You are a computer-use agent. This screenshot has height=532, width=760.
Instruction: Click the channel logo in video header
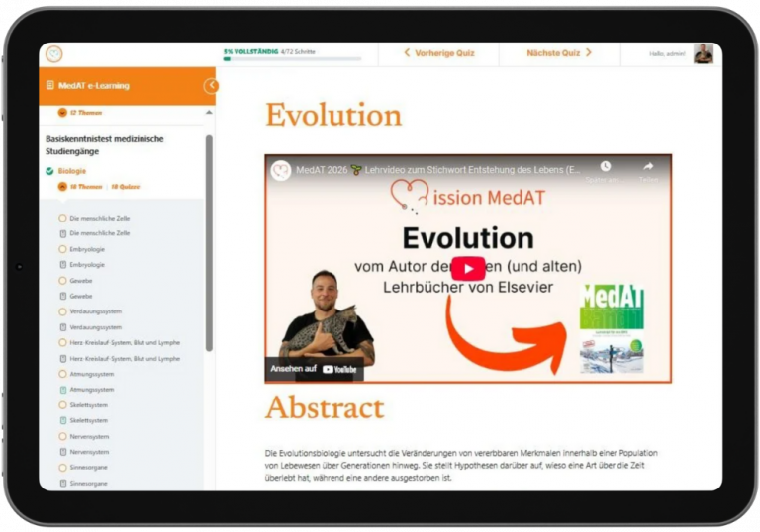(282, 170)
